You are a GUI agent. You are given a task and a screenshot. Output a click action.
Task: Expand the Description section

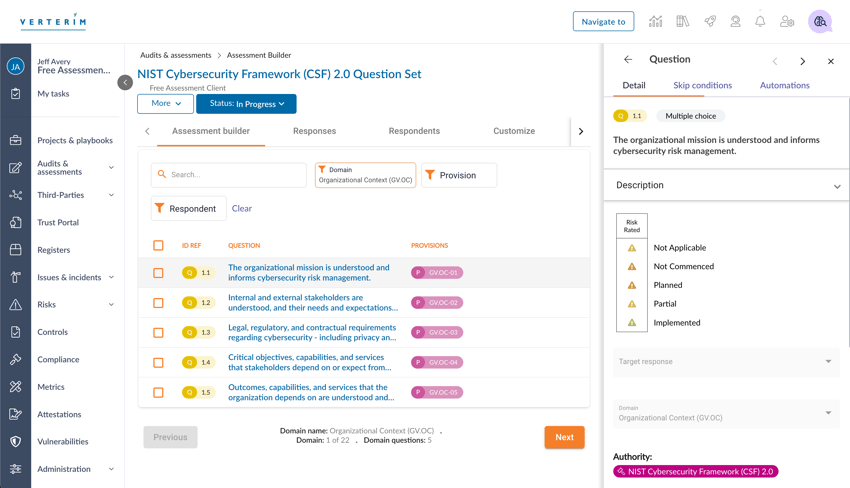pos(726,185)
